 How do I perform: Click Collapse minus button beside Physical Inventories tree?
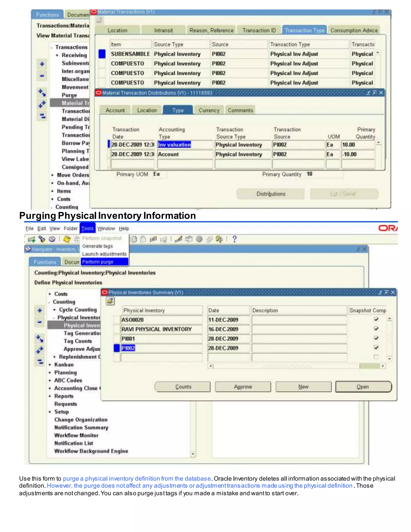(x=40, y=322)
